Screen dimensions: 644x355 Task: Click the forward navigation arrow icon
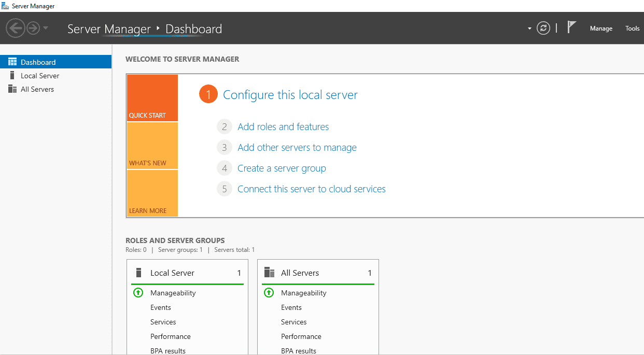coord(33,28)
